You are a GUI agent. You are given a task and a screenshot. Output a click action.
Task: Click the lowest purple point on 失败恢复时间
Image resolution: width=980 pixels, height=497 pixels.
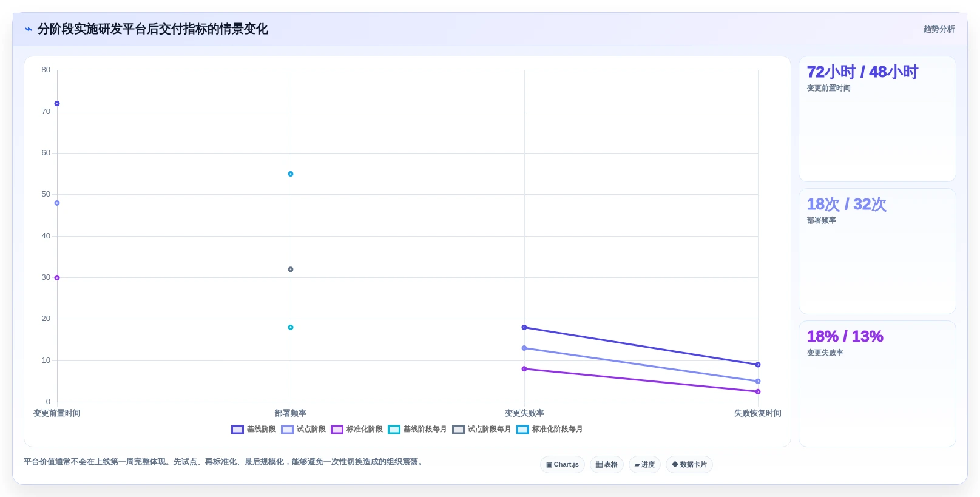[758, 391]
